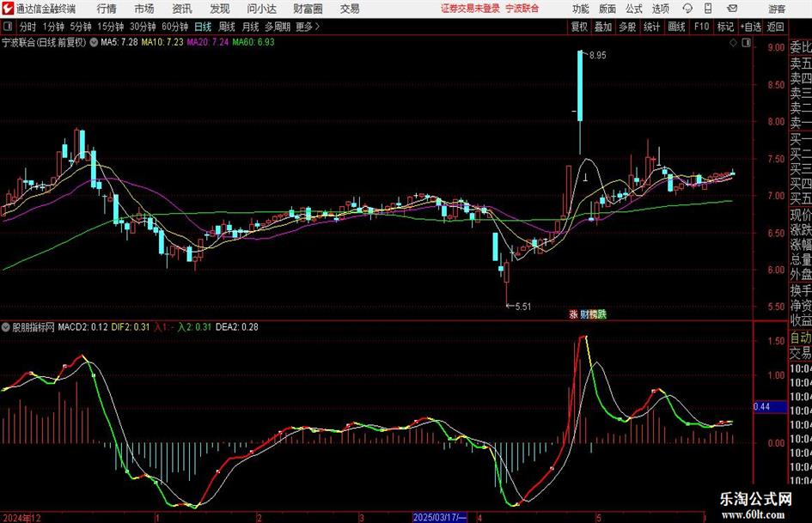Open the 功能 menu
Screen dimensions: 812x523
(581, 9)
